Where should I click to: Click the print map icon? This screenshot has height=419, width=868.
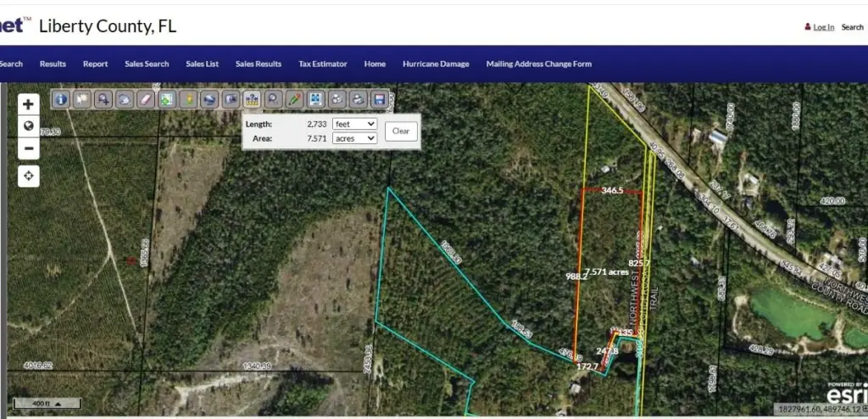click(359, 99)
